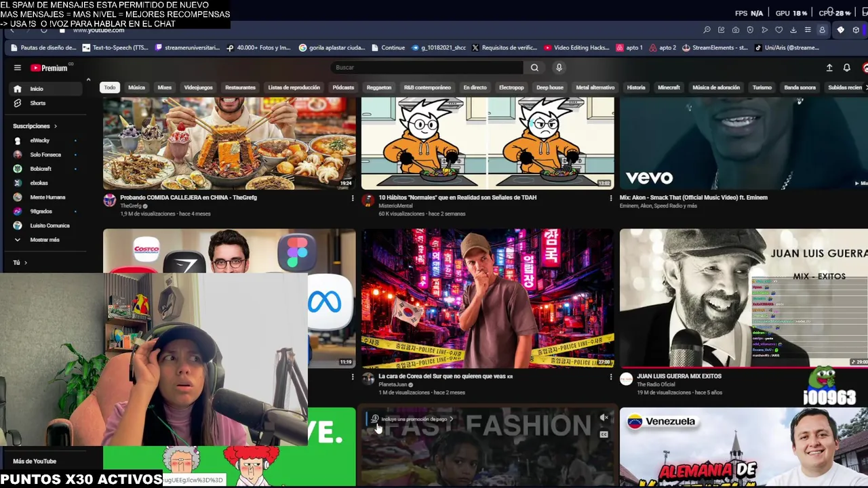Open 'Pautas de diseño' bookmark
The width and height of the screenshot is (868, 488).
click(x=43, y=48)
